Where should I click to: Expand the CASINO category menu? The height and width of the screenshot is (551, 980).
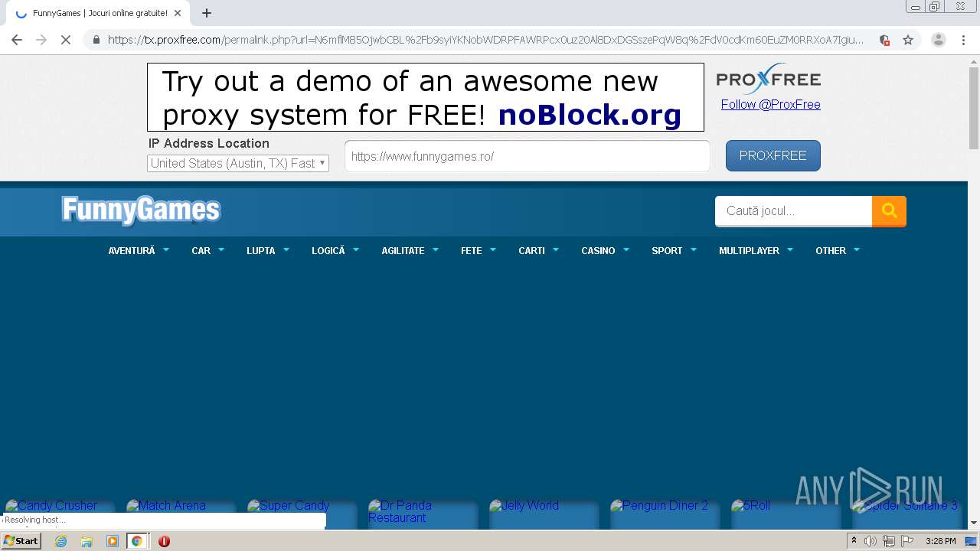[605, 250]
